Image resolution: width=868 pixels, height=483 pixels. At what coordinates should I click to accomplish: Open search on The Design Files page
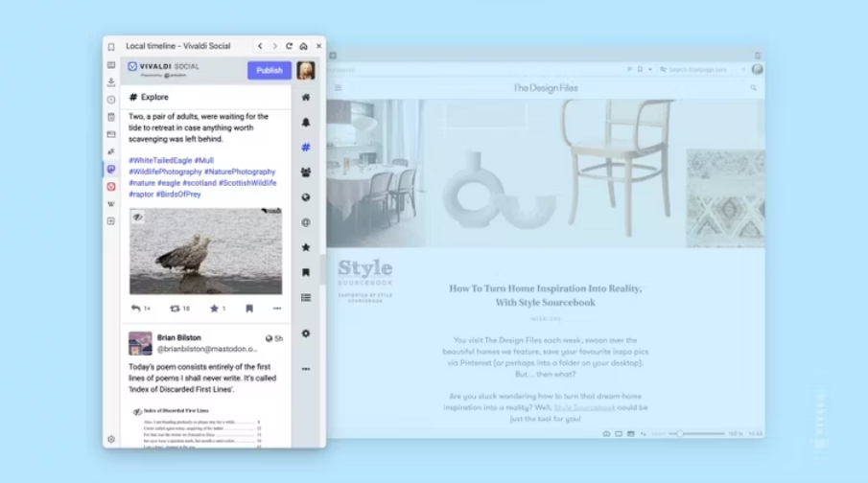click(x=753, y=88)
